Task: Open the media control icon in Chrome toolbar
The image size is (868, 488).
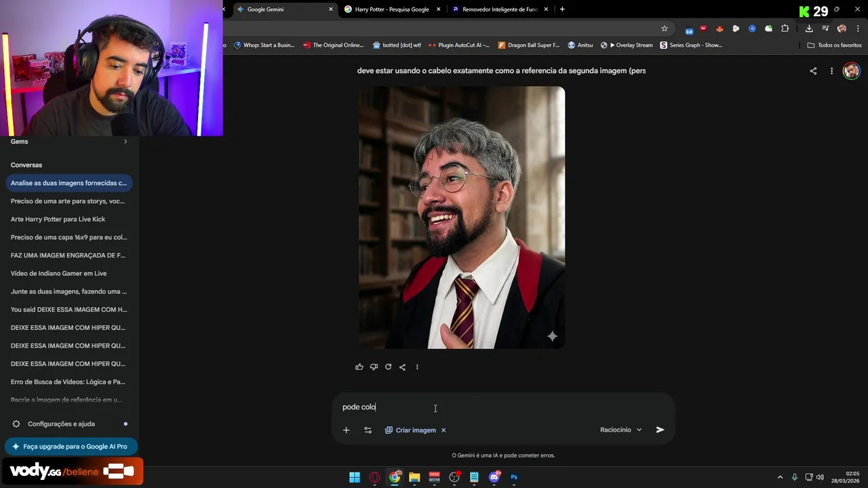Action: point(825,28)
